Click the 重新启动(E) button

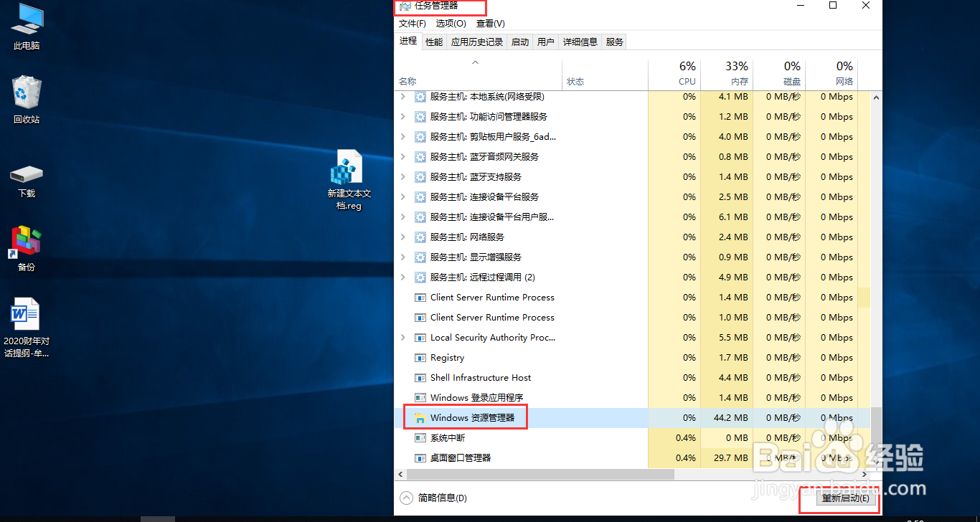click(846, 498)
